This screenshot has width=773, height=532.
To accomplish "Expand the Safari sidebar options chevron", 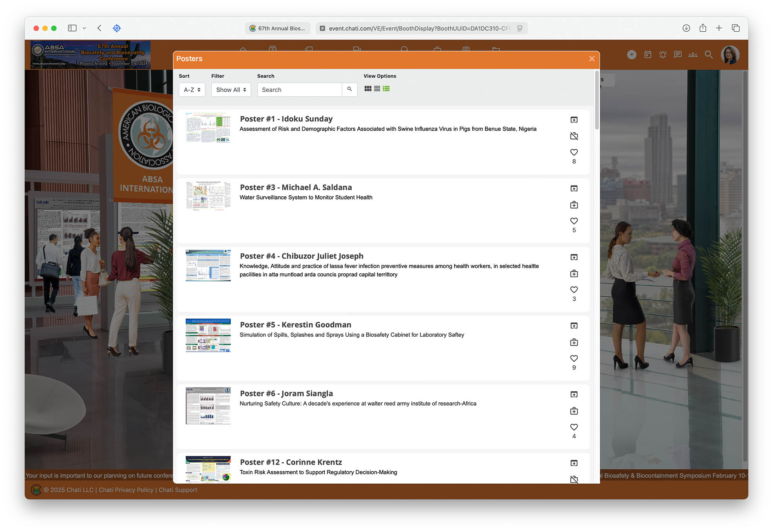I will pyautogui.click(x=84, y=28).
